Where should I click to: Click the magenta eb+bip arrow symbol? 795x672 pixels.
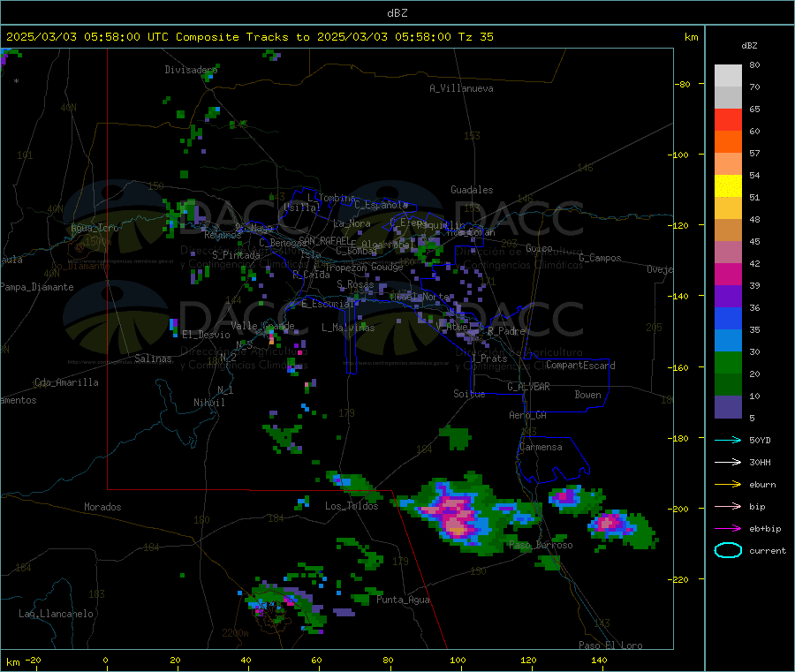(x=728, y=529)
